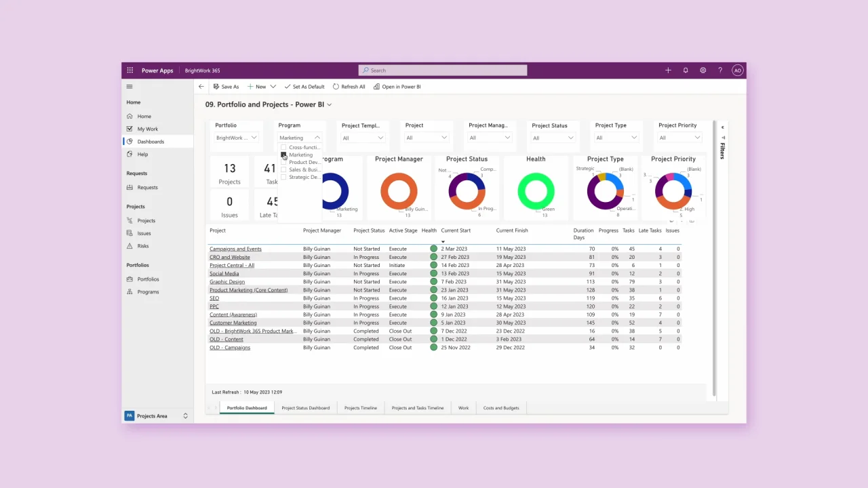Open the Customer Marketing project link
The width and height of the screenshot is (868, 488).
(233, 323)
